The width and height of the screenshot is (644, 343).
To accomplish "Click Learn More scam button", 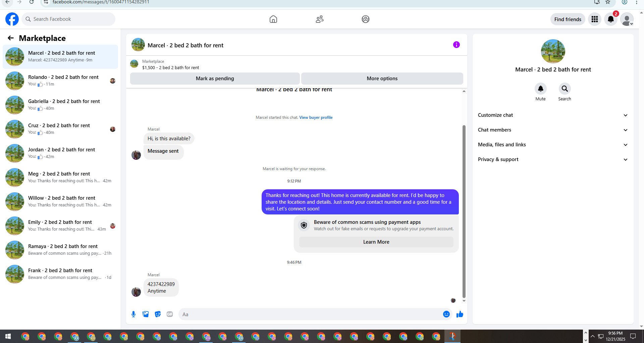I will [376, 242].
